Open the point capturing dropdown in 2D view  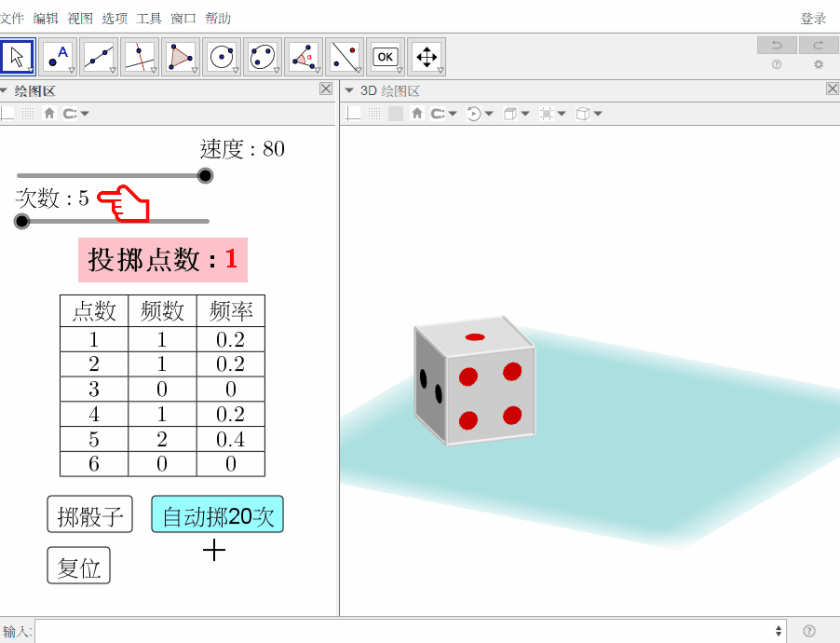coord(76,113)
